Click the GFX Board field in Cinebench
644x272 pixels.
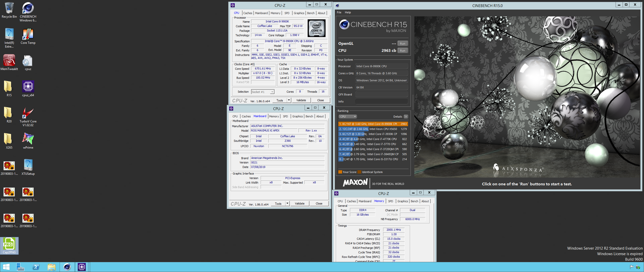coord(381,94)
